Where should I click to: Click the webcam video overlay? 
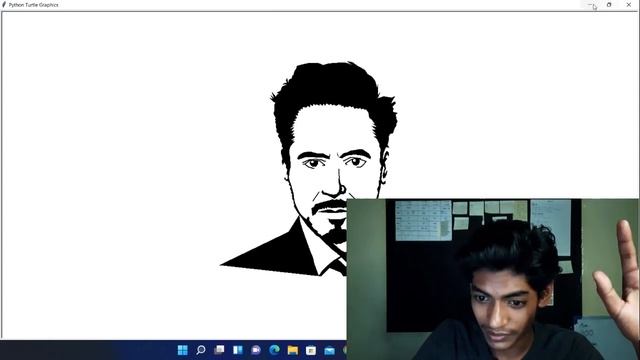click(x=493, y=279)
